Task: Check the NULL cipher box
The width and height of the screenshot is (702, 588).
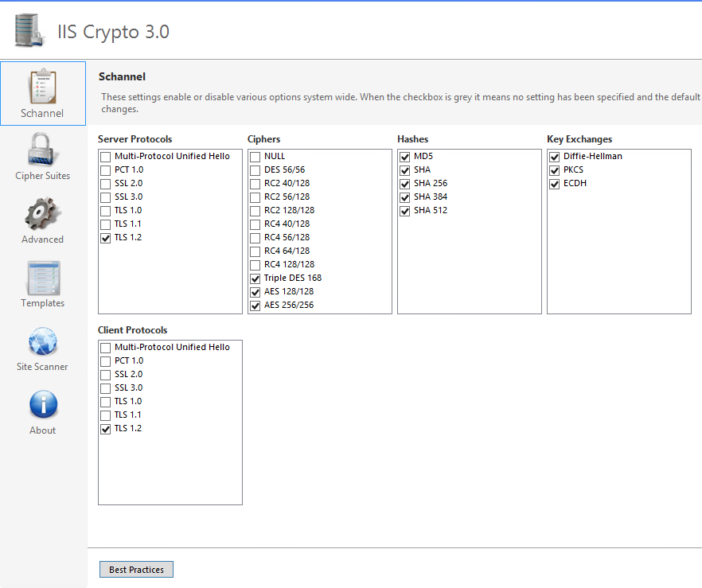Action: 255,157
